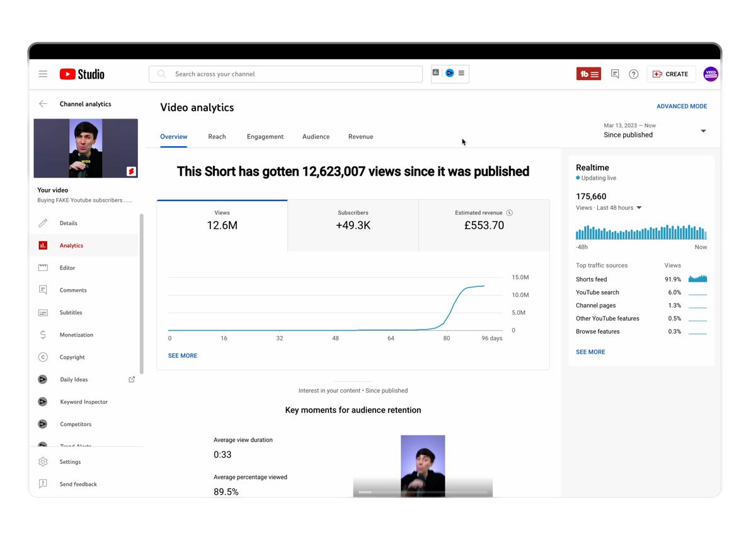Click the retention video preview thumbnail
This screenshot has height=542, width=756.
pos(423,466)
